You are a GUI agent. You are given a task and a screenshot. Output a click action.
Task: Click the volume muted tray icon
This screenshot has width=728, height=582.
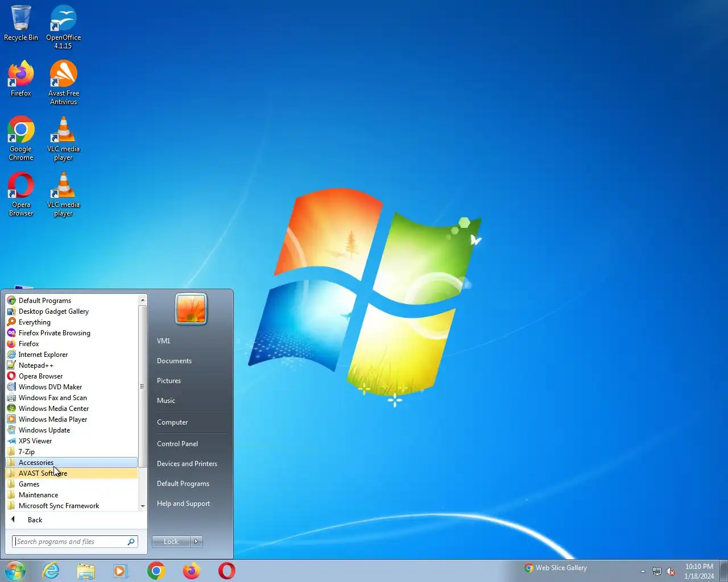point(671,571)
